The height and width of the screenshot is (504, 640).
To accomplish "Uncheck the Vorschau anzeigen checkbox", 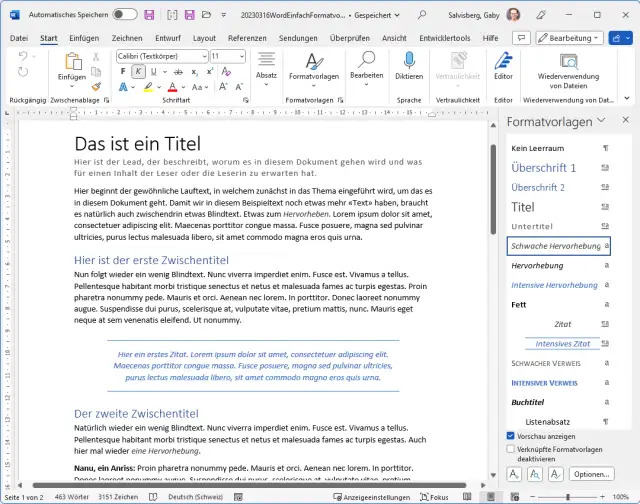I will tap(511, 436).
